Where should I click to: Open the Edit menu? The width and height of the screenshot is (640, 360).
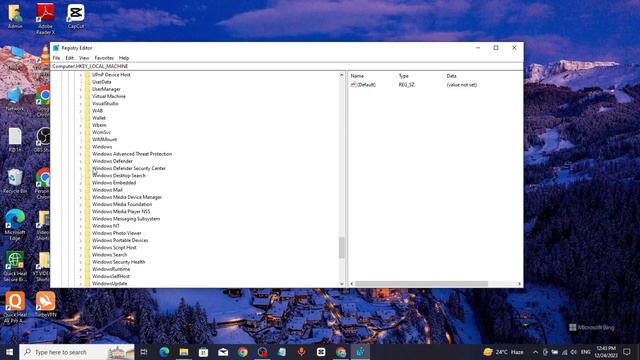click(x=69, y=58)
